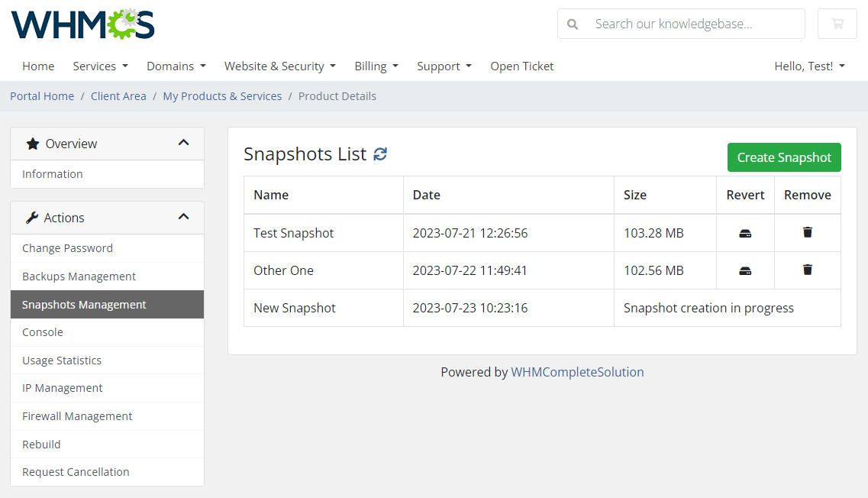Image resolution: width=868 pixels, height=498 pixels.
Task: Collapse the Overview panel
Action: click(183, 142)
